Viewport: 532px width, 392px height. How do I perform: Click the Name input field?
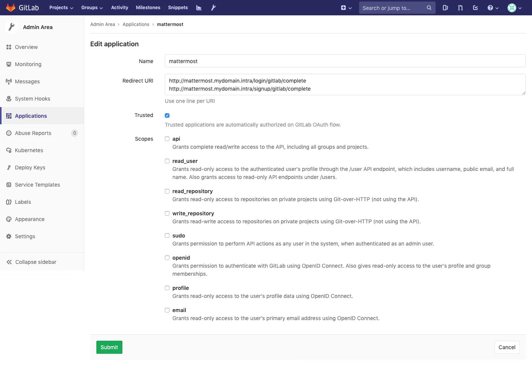pos(345,61)
